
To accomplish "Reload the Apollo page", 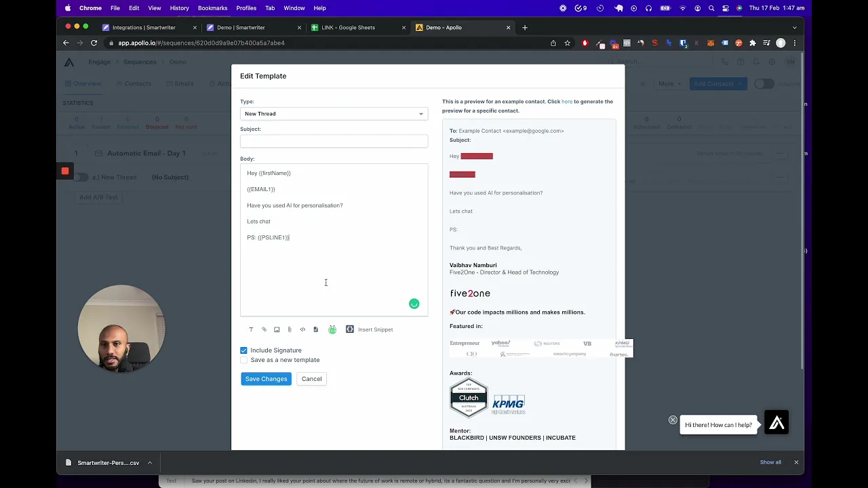I will [94, 43].
